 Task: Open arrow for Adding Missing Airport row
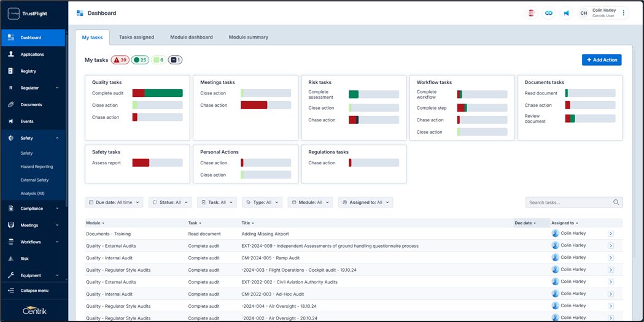[x=610, y=234]
